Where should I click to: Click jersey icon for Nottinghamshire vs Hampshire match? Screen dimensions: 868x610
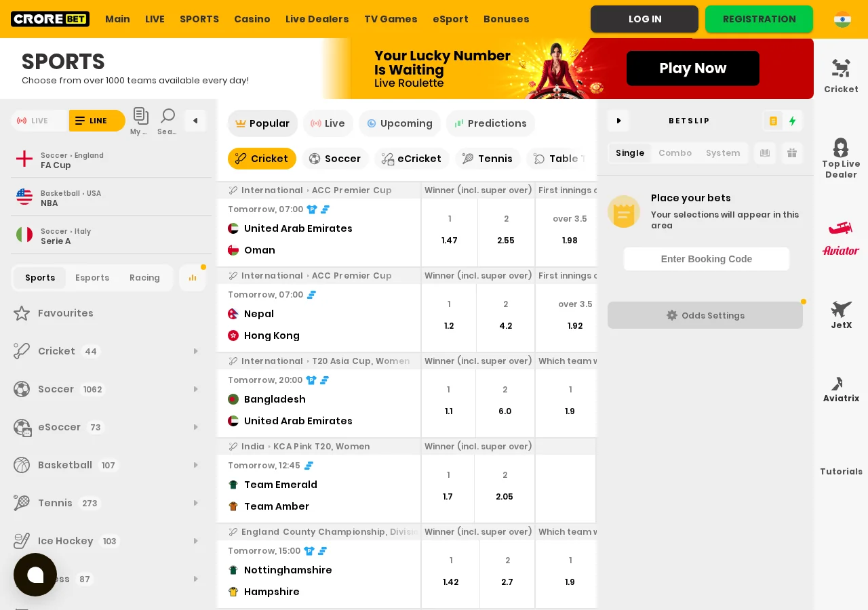coord(309,551)
